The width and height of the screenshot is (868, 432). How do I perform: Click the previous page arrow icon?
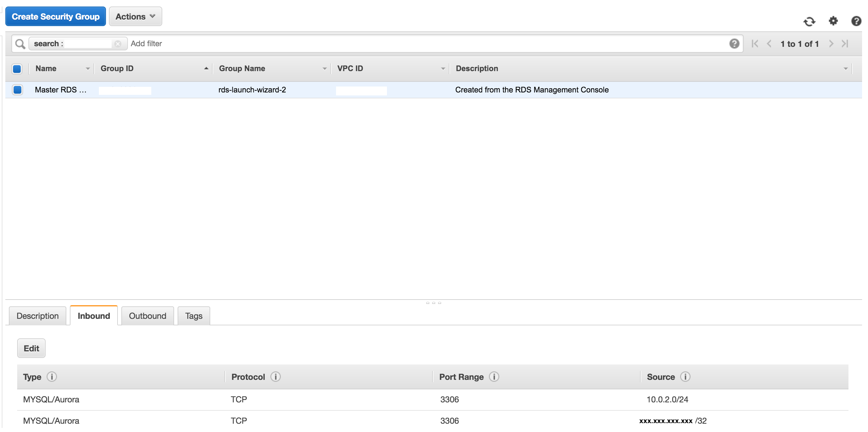pos(770,44)
